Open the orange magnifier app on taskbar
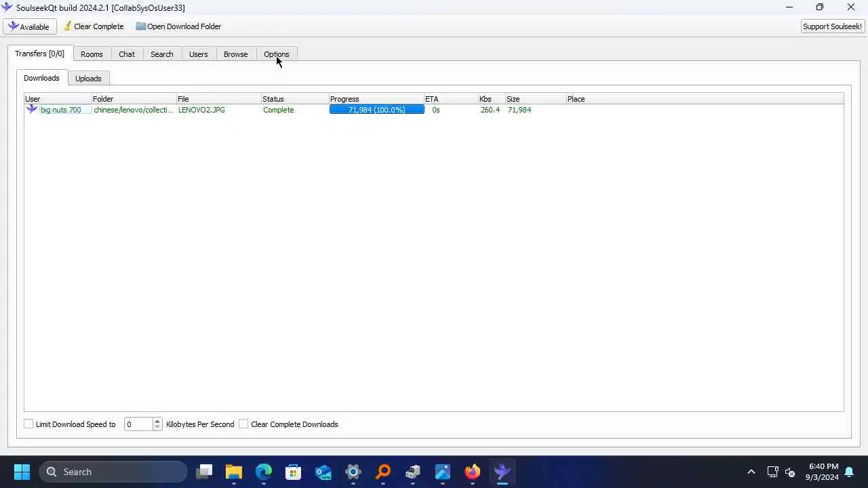Image resolution: width=868 pixels, height=488 pixels. point(383,472)
